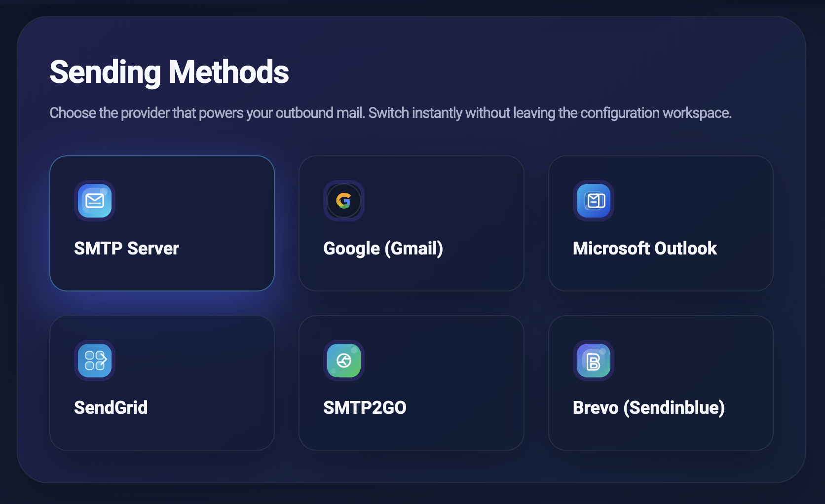The height and width of the screenshot is (504, 825).
Task: Click the Google G logo icon
Action: (x=344, y=201)
